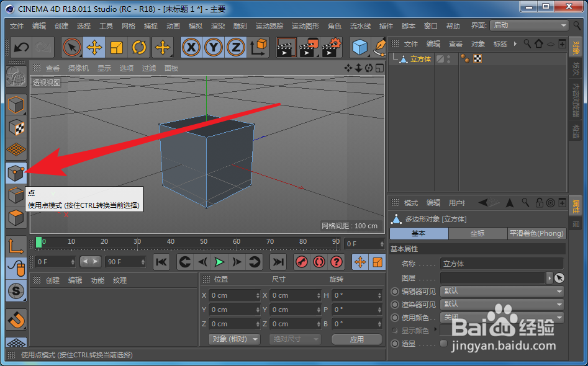Open the 渲染 menu
588x366 pixels.
[x=218, y=26]
